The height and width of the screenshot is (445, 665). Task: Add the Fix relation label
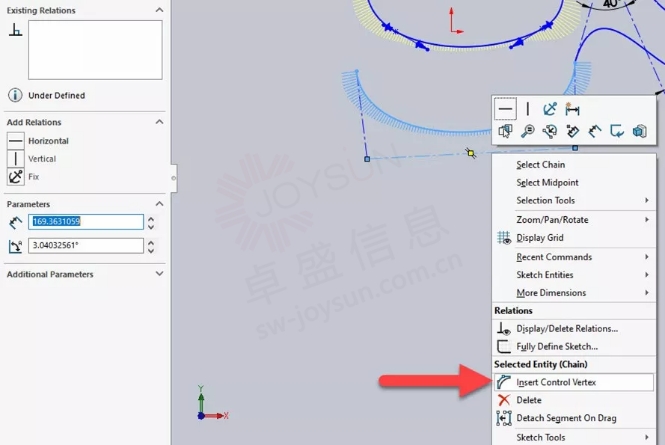[x=34, y=176]
